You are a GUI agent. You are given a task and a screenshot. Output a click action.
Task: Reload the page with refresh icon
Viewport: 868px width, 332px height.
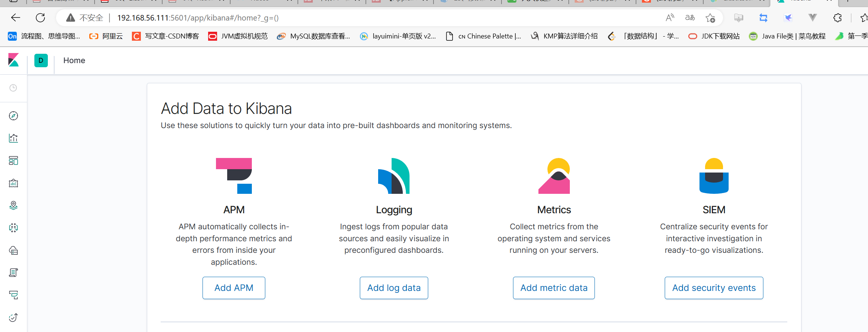pos(40,18)
